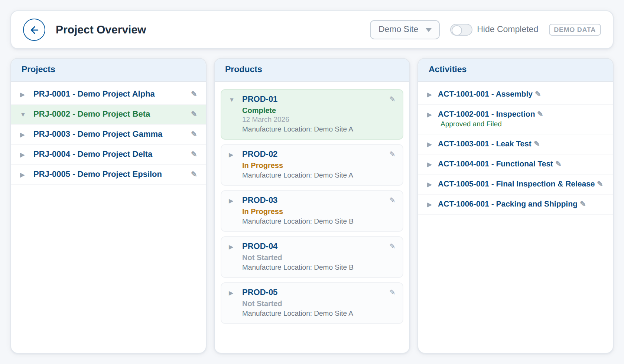Open ACT-1004-001 - Functional Test activity

tap(495, 164)
